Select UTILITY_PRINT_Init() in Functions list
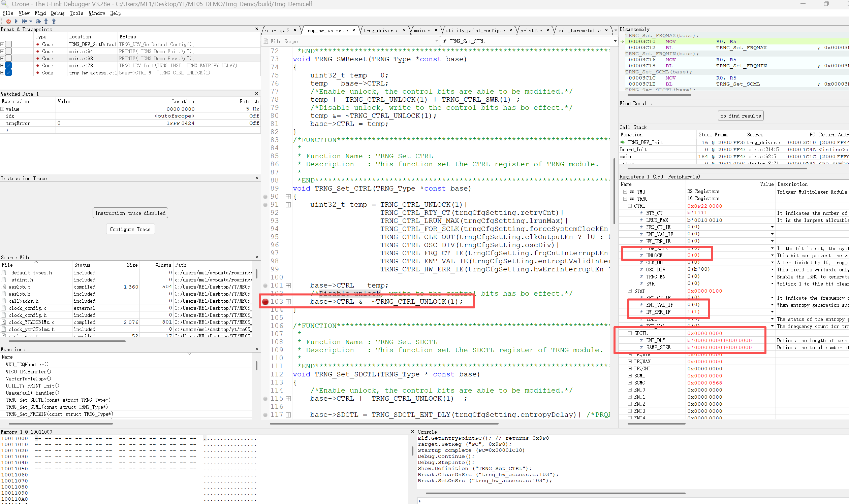The height and width of the screenshot is (504, 849). click(33, 385)
